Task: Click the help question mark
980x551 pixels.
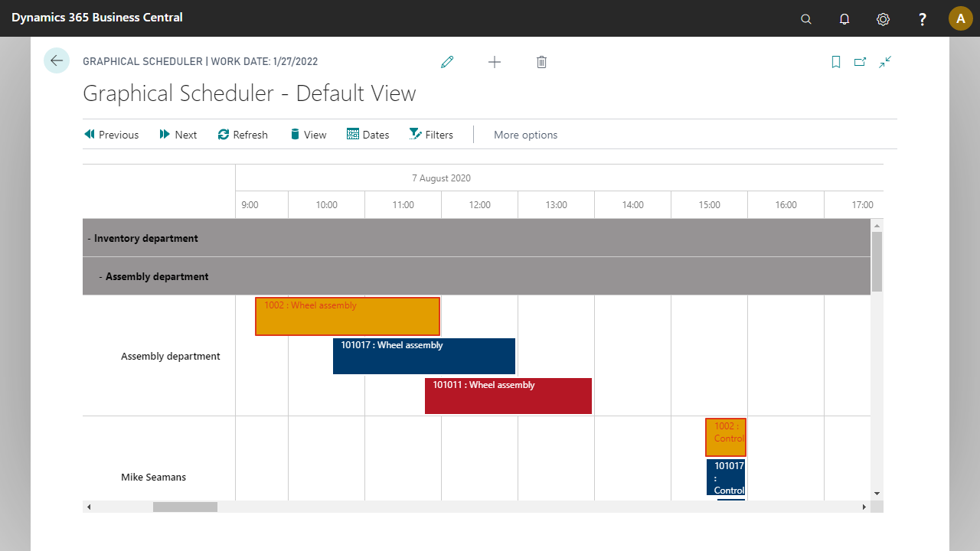Action: point(923,18)
